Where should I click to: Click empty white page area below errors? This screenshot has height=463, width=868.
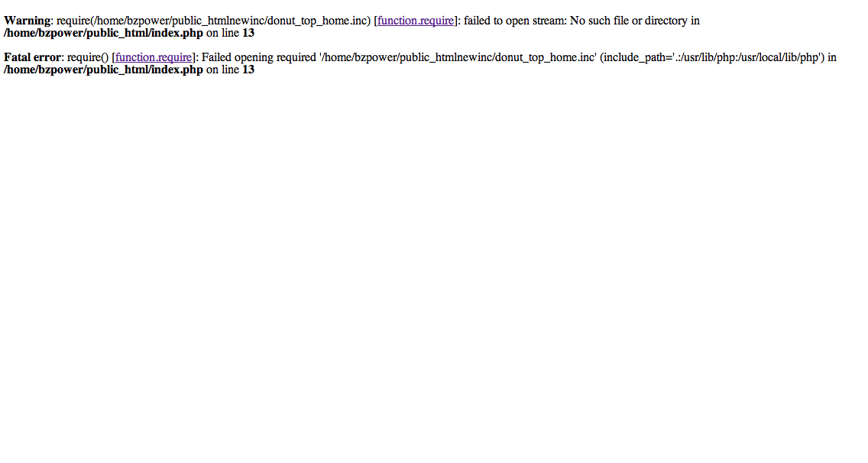click(434, 266)
